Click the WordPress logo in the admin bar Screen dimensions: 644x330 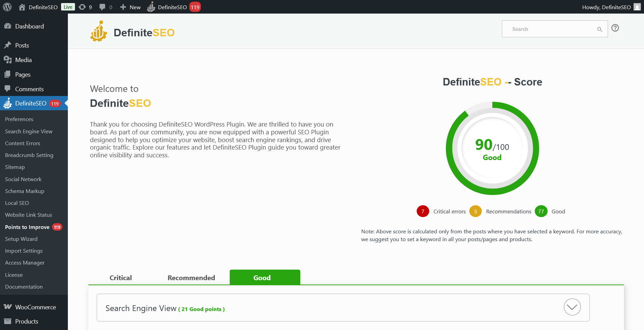point(7,7)
